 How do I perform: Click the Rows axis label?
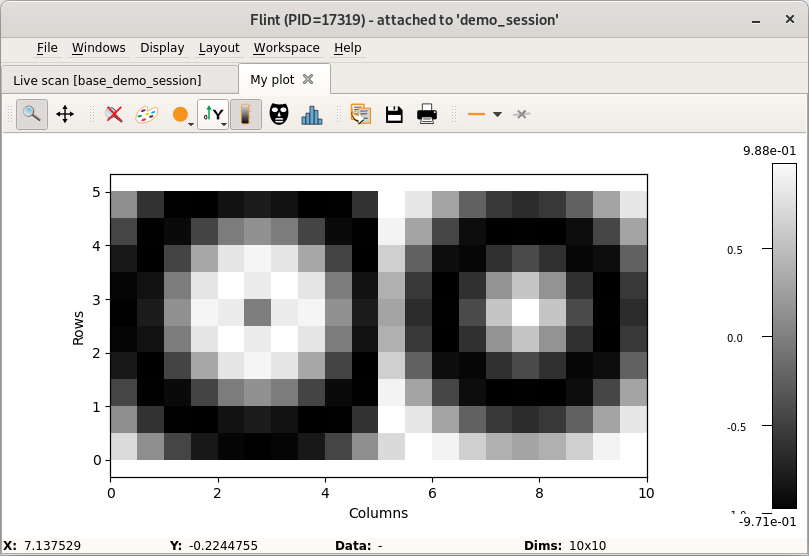click(78, 328)
